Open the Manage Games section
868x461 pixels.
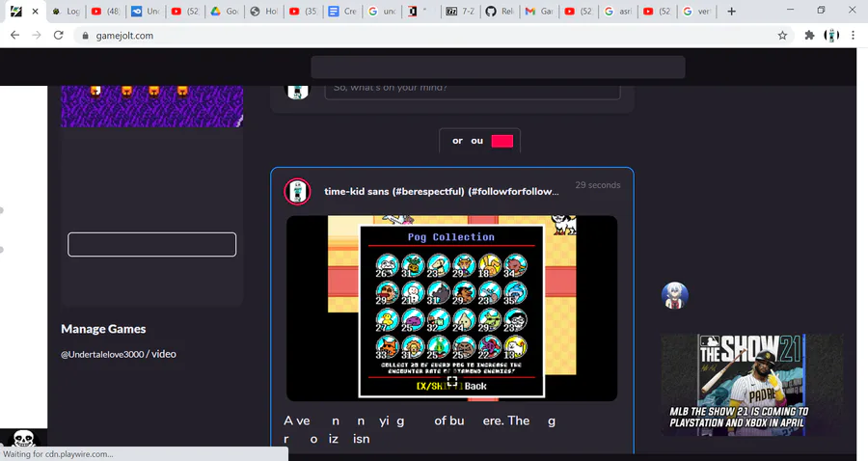pyautogui.click(x=103, y=329)
